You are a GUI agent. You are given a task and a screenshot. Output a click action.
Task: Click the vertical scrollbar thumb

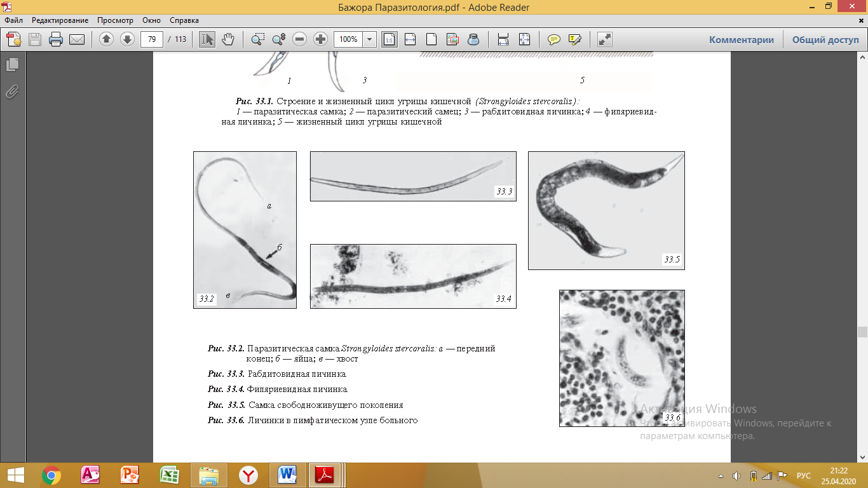862,332
